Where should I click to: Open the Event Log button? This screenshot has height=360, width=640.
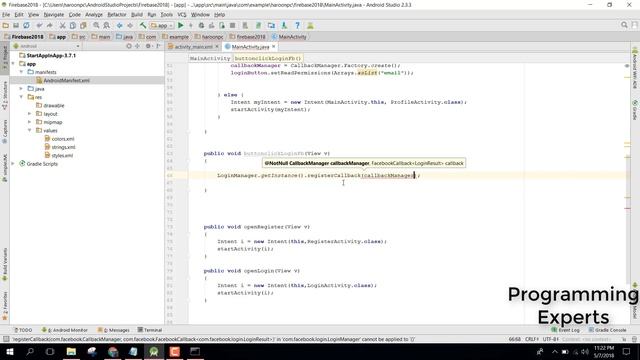pyautogui.click(x=566, y=330)
